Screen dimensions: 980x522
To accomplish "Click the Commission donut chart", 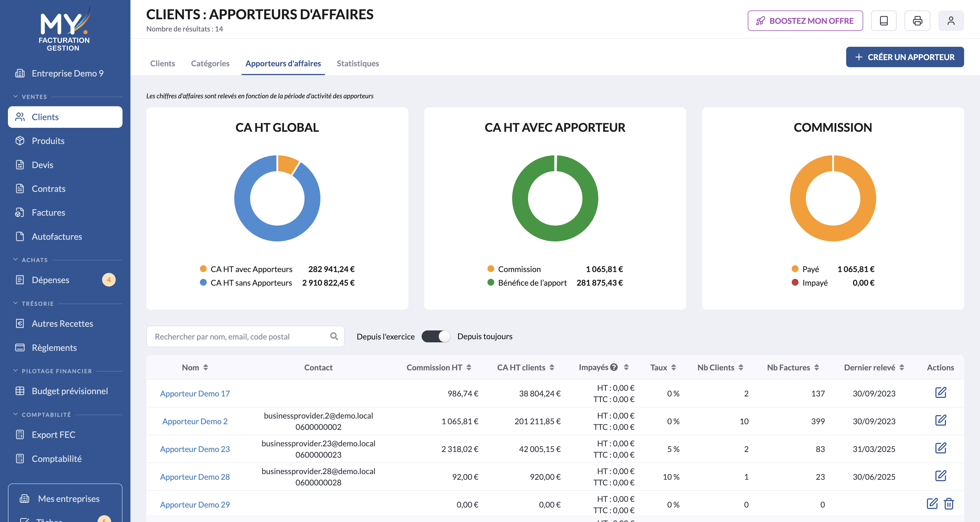I will click(833, 198).
